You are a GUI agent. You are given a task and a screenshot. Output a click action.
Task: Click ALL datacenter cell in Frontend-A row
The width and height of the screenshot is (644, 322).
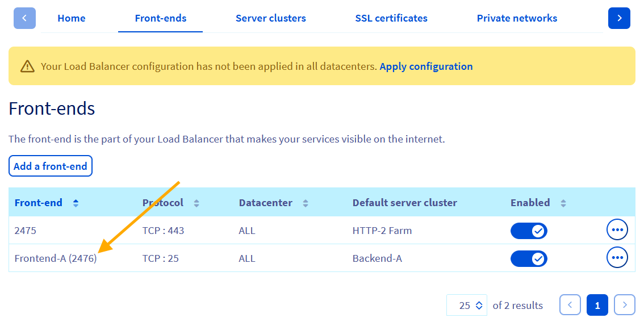[x=247, y=258]
